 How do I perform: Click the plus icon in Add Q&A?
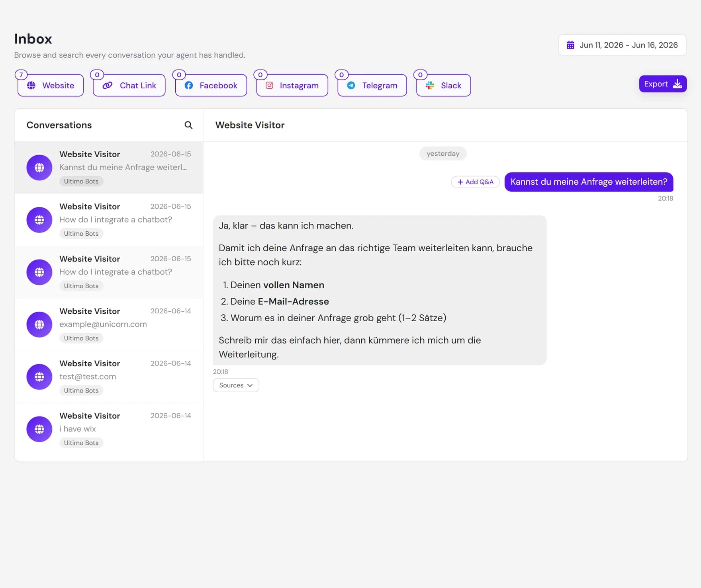click(460, 182)
